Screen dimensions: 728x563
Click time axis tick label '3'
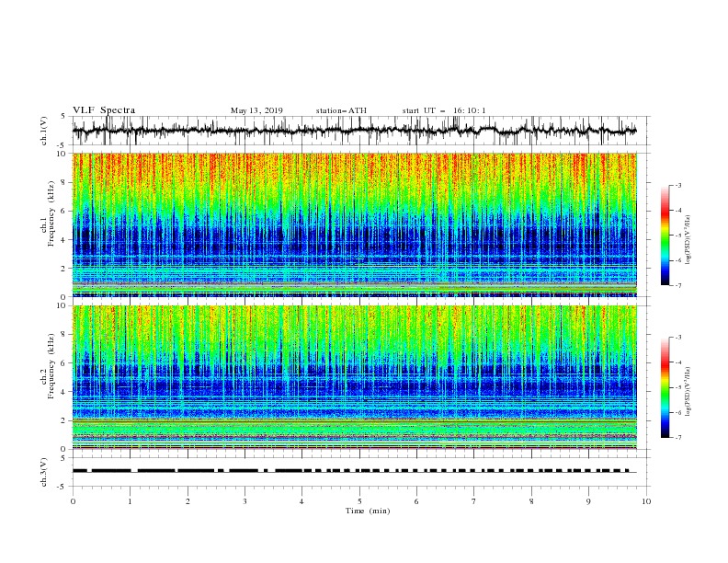tap(245, 501)
